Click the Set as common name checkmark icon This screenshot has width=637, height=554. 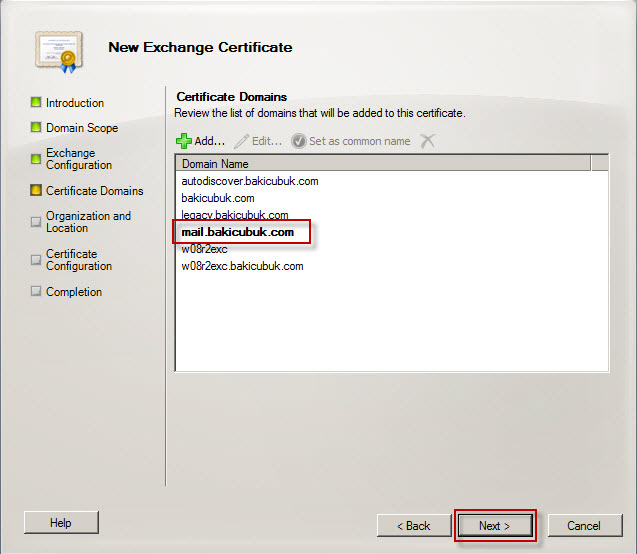tap(299, 141)
